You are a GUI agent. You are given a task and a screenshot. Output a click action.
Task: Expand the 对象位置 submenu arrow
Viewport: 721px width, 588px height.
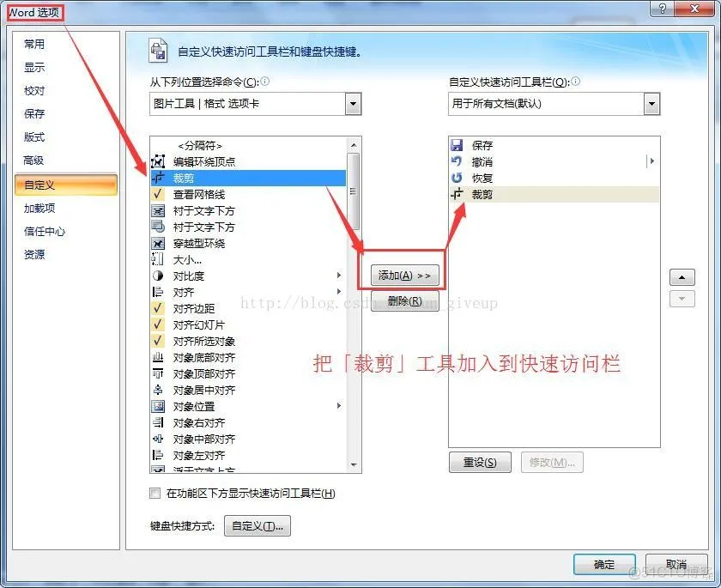(x=339, y=405)
